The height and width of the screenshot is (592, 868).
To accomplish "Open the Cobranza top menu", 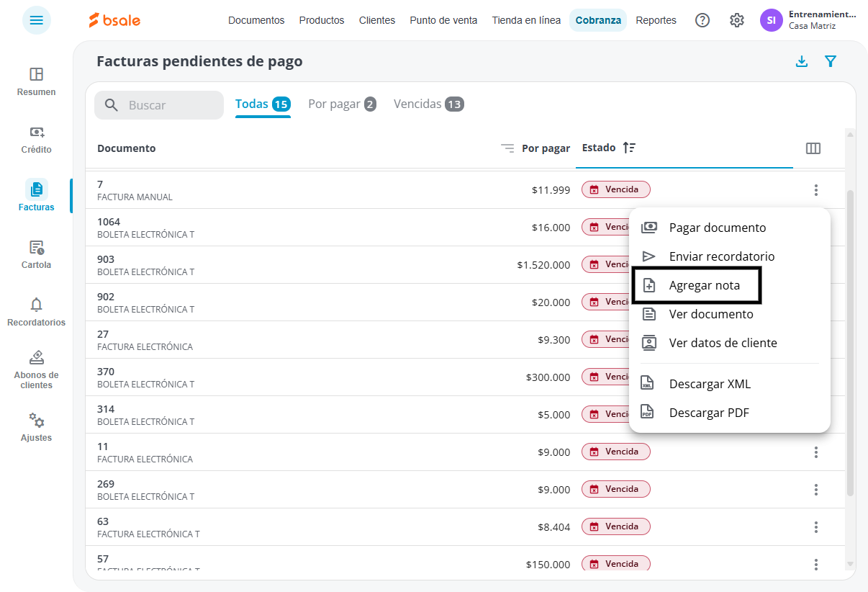I will [598, 20].
